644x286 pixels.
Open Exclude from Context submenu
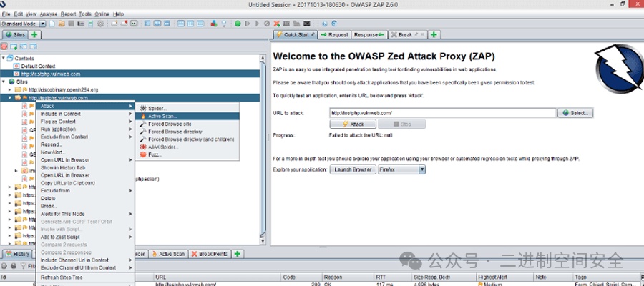[x=85, y=137]
